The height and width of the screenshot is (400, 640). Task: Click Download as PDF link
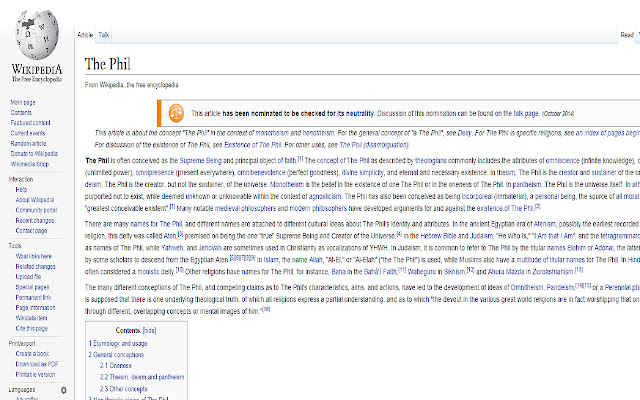pyautogui.click(x=37, y=364)
